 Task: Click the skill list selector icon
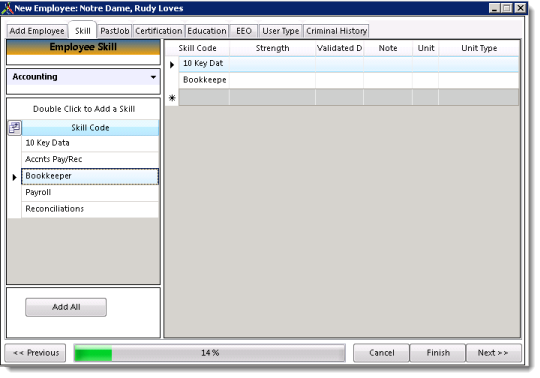[14, 128]
